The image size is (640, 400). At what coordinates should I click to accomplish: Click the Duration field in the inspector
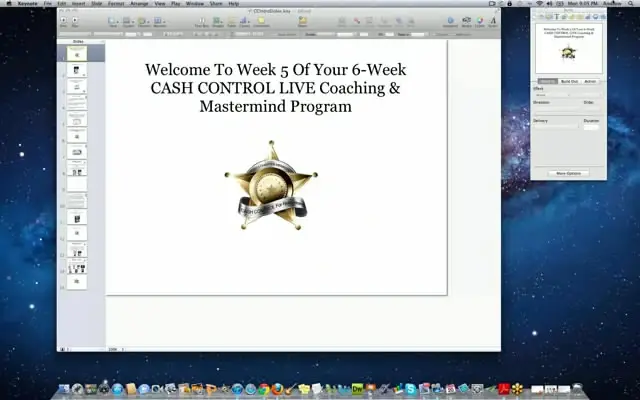[591, 127]
